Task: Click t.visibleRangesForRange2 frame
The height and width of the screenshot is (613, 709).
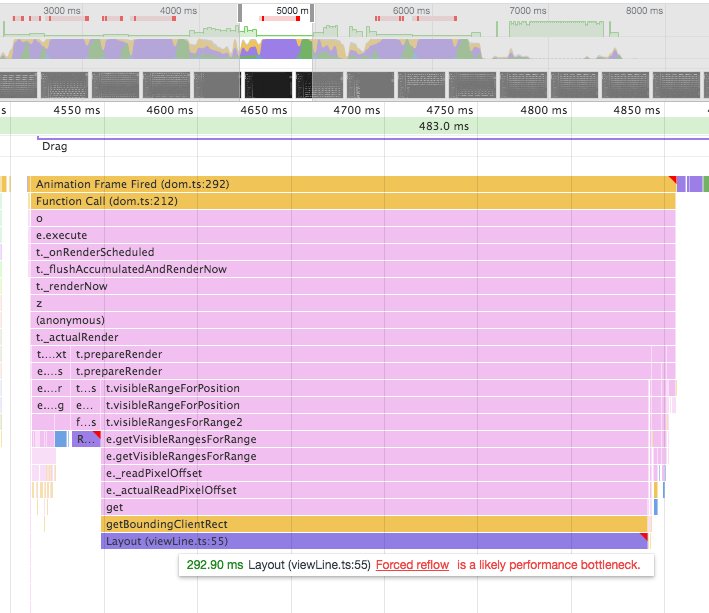Action: coord(375,422)
